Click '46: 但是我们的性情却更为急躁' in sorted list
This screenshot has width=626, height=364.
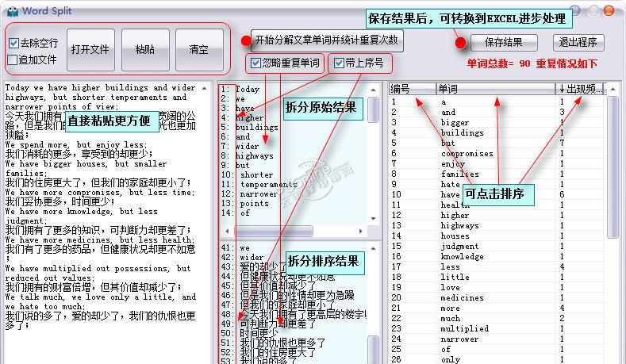[x=287, y=295]
